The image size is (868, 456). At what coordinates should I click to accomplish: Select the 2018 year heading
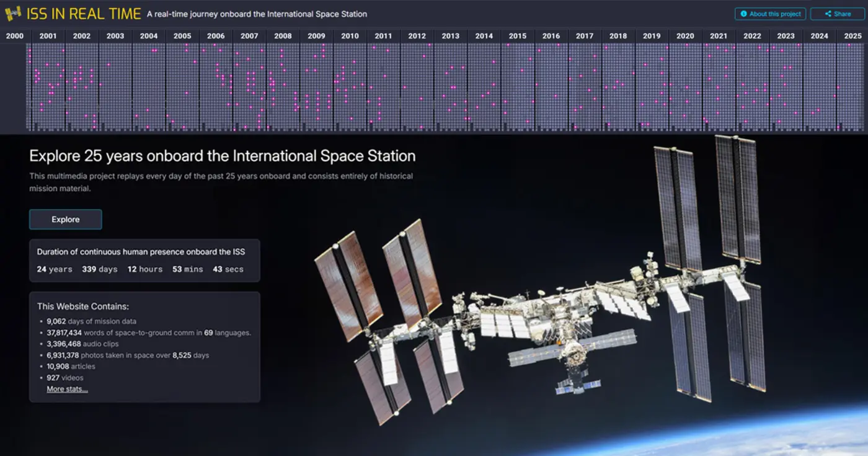click(x=618, y=35)
